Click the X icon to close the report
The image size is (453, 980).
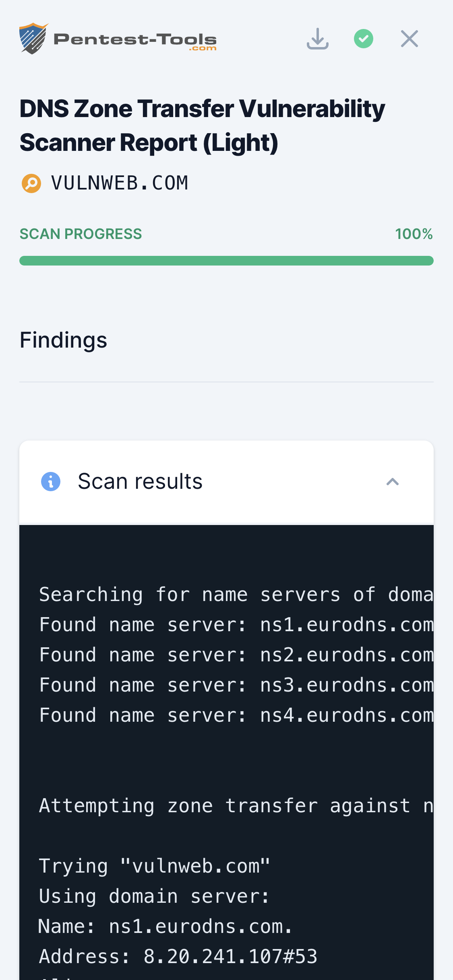[409, 38]
